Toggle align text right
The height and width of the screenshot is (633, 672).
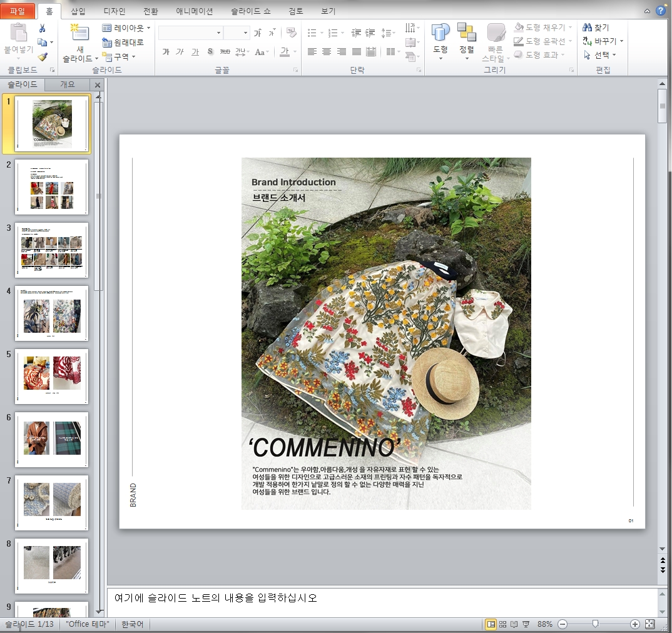click(x=342, y=52)
